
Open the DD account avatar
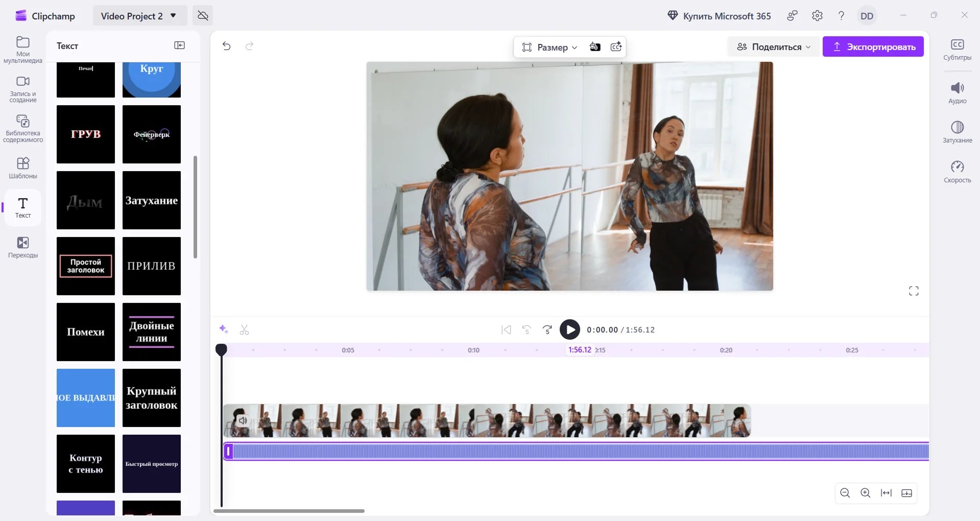867,16
